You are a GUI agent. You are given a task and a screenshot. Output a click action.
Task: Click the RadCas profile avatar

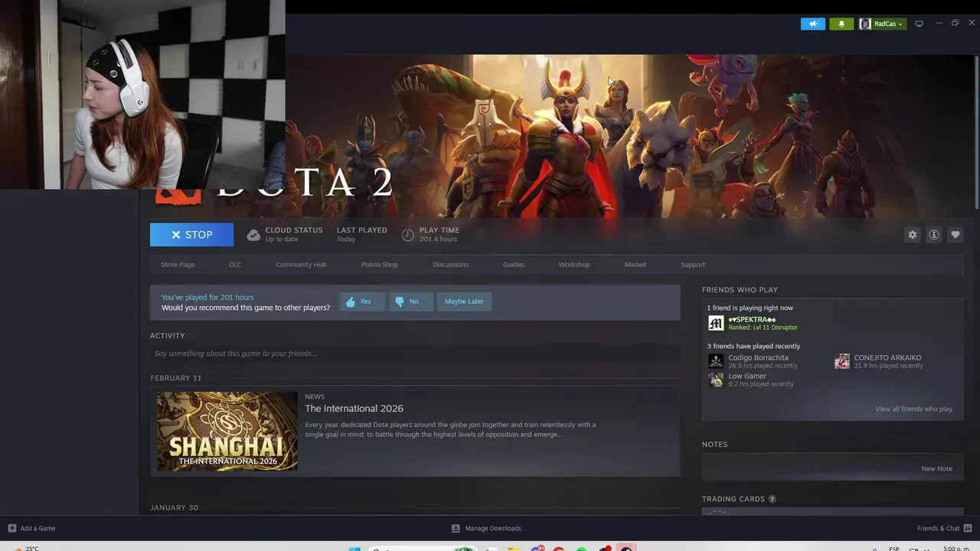(865, 24)
